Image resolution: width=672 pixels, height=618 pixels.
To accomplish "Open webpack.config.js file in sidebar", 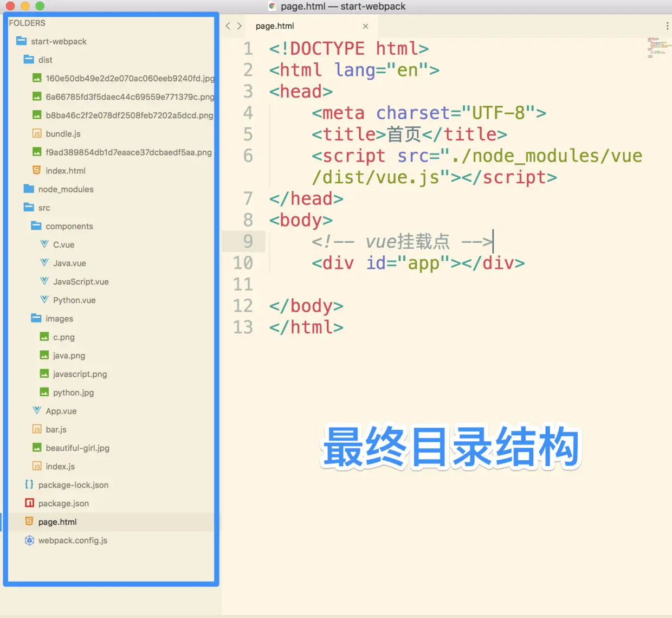I will click(73, 540).
